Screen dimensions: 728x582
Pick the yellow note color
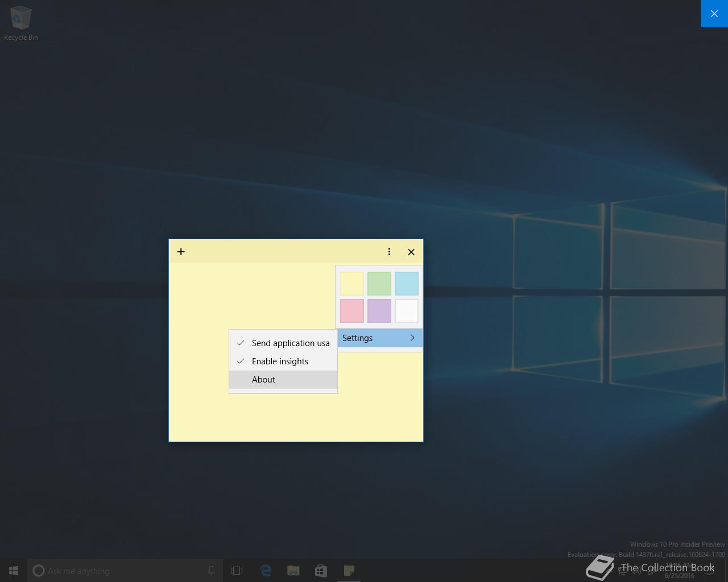352,284
